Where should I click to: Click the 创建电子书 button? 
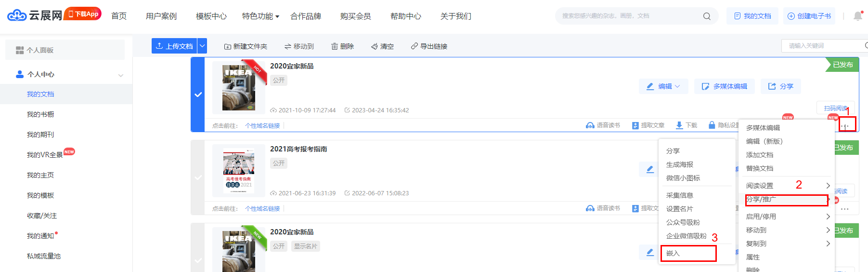pyautogui.click(x=809, y=16)
